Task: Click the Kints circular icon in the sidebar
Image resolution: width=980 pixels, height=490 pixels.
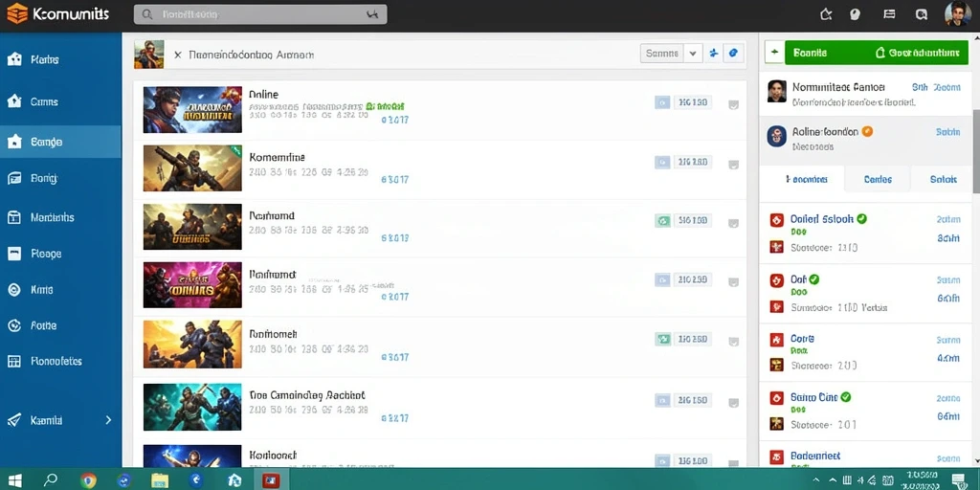Action: 13,289
